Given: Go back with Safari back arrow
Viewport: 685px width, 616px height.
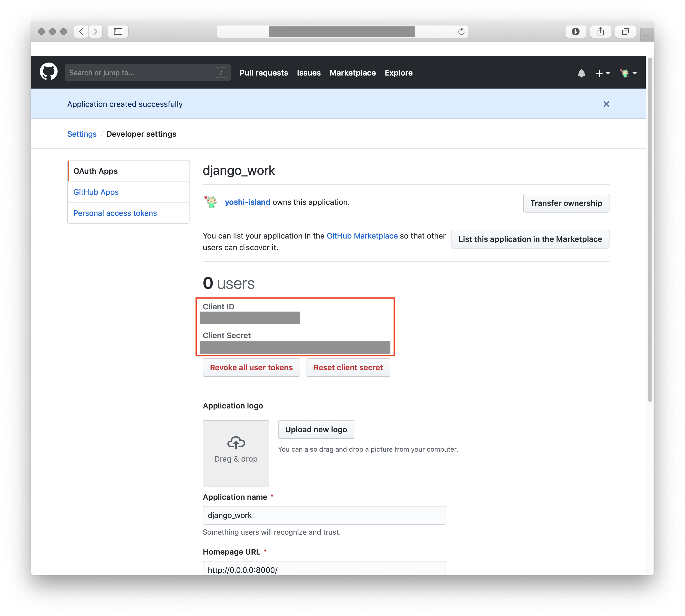Looking at the screenshot, I should [81, 32].
